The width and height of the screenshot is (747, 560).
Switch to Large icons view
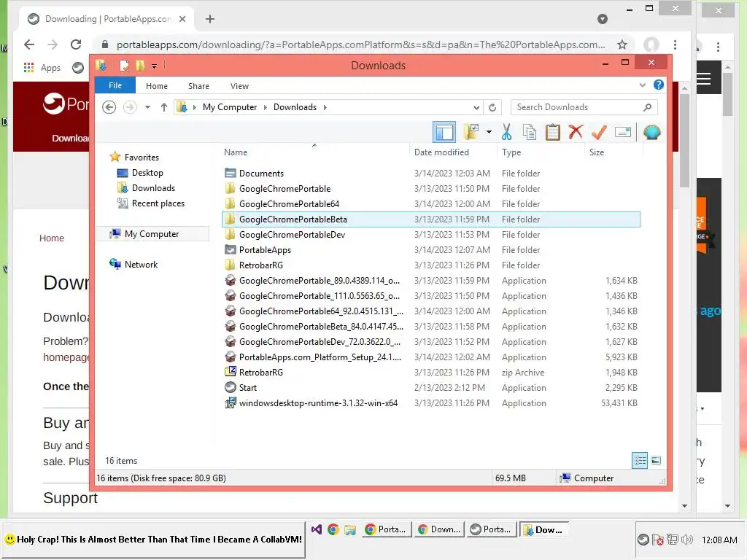tap(656, 460)
